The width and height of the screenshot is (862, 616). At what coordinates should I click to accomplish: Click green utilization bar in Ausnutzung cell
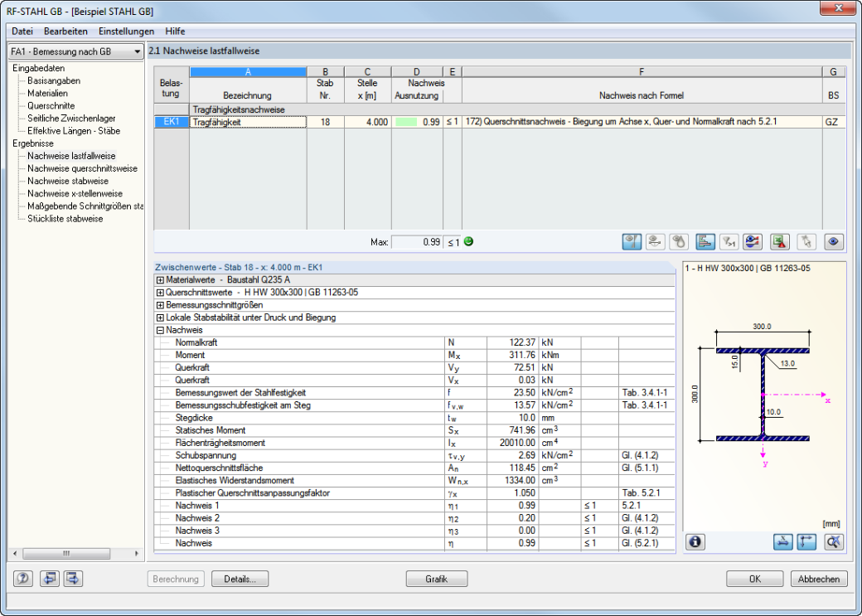point(406,122)
